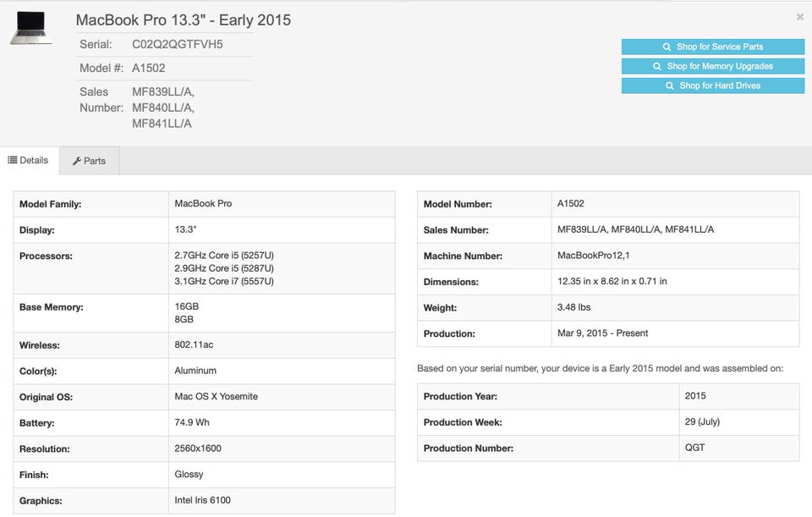The image size is (812, 517).
Task: Click the Graphics: row label
Action: (41, 501)
